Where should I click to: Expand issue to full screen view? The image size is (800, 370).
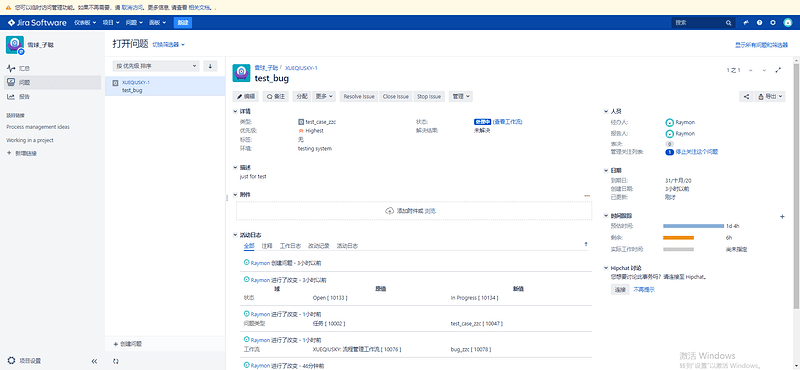[778, 70]
